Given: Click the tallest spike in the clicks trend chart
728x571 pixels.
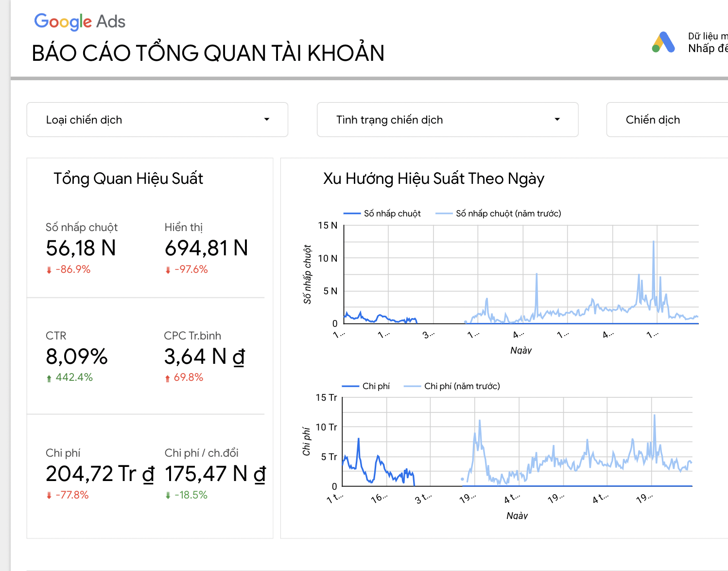Looking at the screenshot, I should point(653,242).
